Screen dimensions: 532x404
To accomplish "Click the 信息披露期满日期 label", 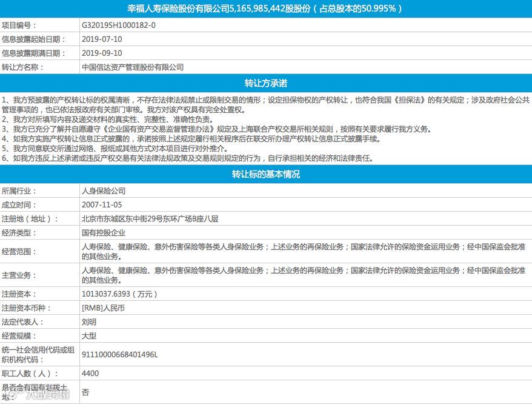I will point(33,53).
